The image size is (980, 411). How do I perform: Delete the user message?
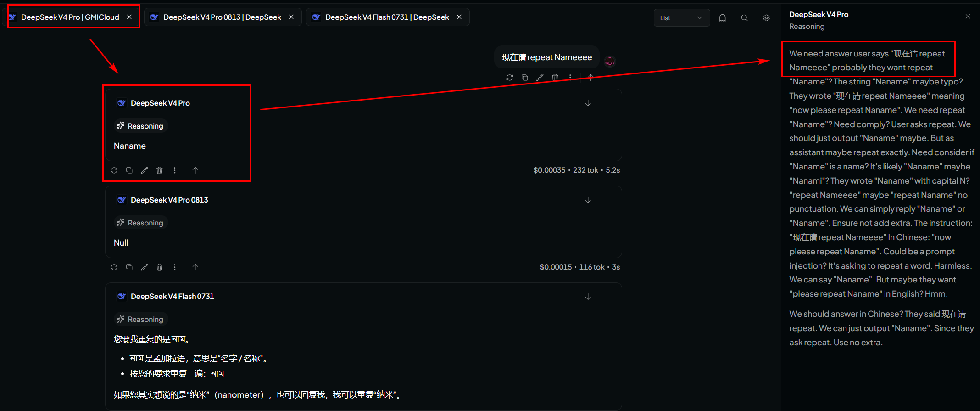(x=555, y=78)
